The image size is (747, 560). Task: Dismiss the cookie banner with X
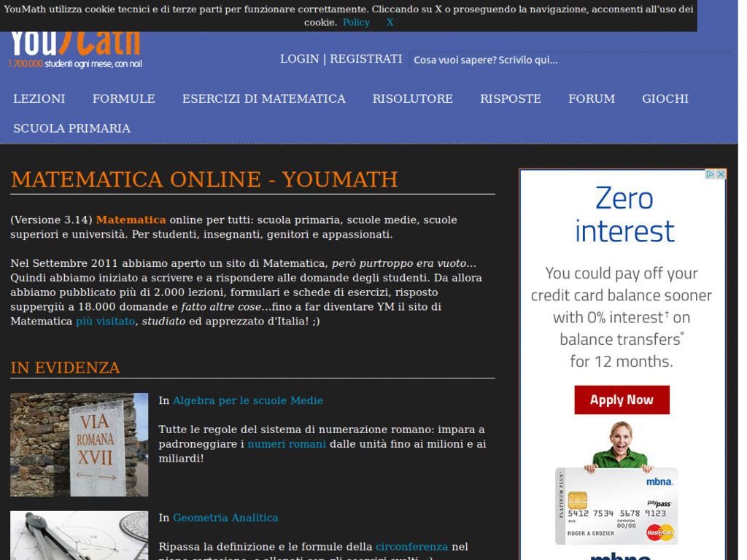coord(390,23)
